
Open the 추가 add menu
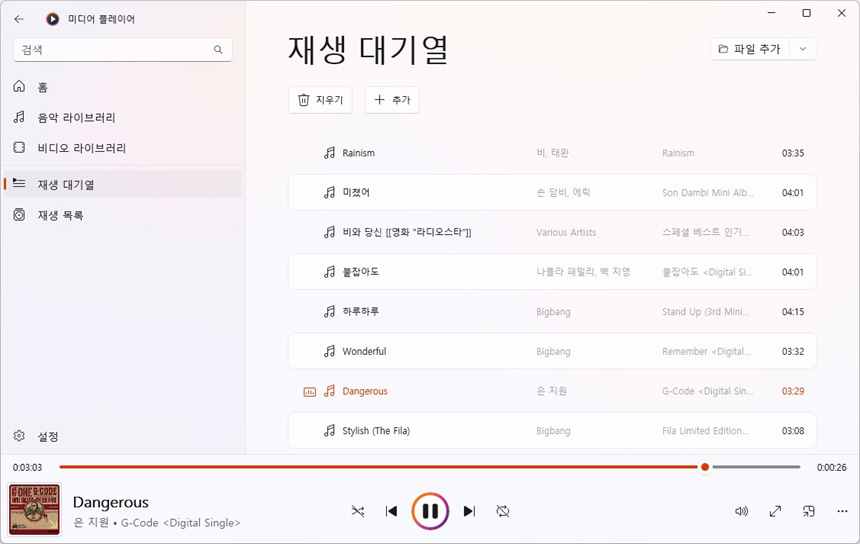[392, 100]
